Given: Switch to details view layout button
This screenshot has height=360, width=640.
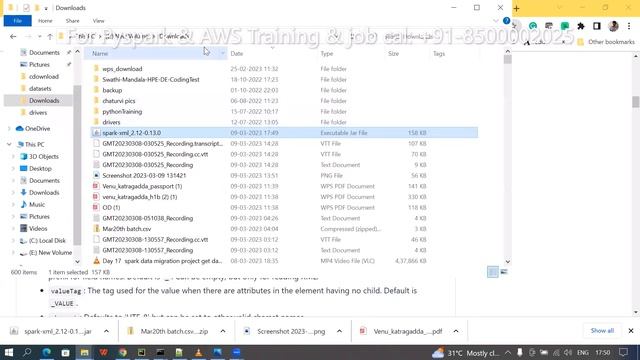Looking at the screenshot, I should 493,272.
